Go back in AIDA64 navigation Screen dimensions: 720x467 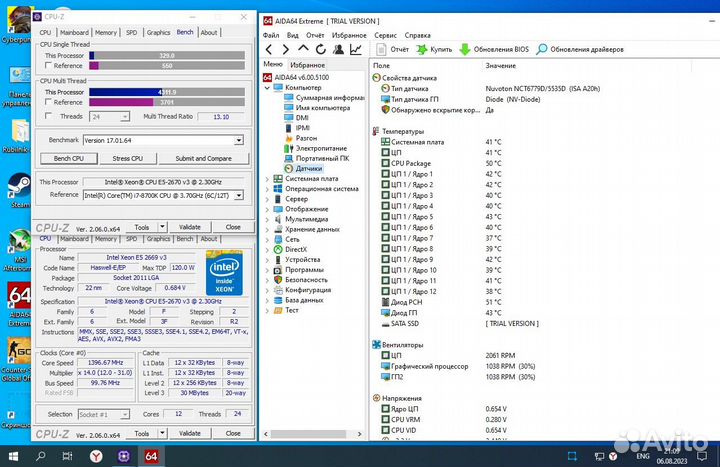269,49
